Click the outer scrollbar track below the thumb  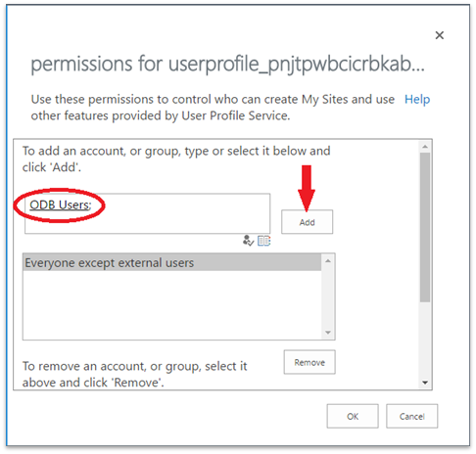click(425, 340)
